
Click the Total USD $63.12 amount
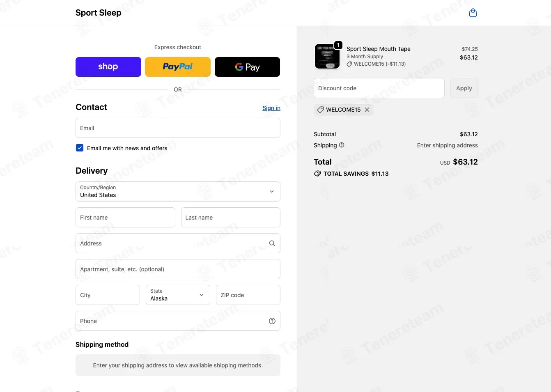point(459,162)
